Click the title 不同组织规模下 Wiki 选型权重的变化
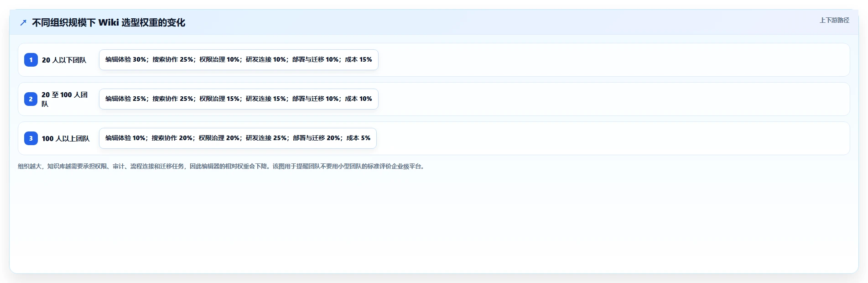The height and width of the screenshot is (283, 868). [109, 22]
